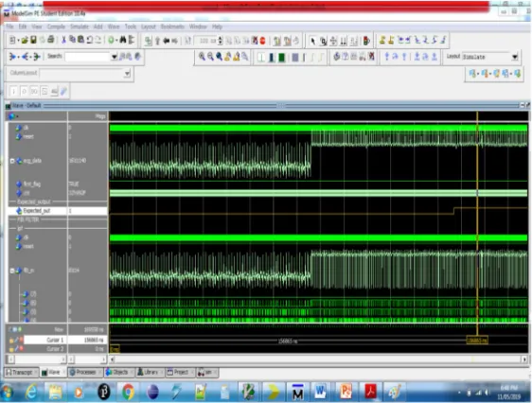
Task: Click the New file toolbar icon
Action: coord(12,40)
